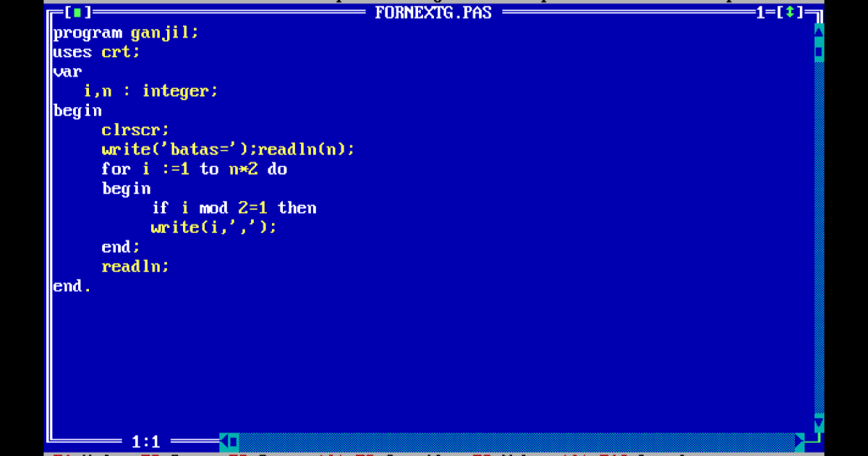Click the 'if i mod 2=1 then' line
This screenshot has height=456, width=868.
[x=234, y=208]
